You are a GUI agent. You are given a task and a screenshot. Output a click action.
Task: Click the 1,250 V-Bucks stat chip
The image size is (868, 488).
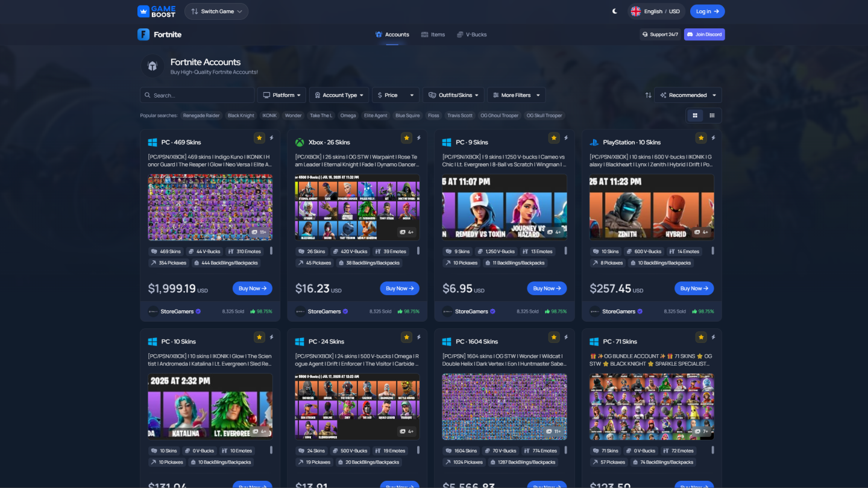[495, 251]
